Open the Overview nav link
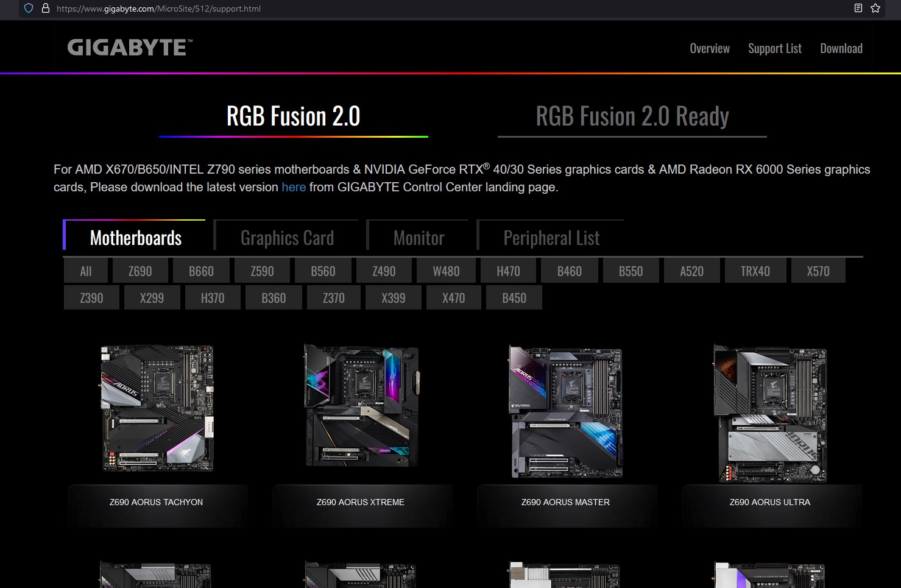Screen dimensions: 901x588 coord(710,48)
